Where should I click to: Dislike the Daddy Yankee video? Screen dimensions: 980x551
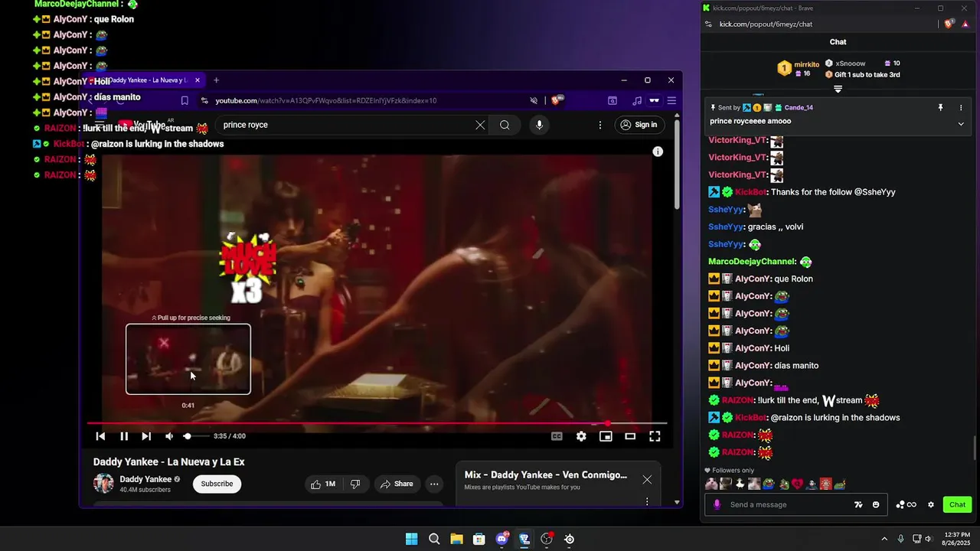(x=355, y=484)
